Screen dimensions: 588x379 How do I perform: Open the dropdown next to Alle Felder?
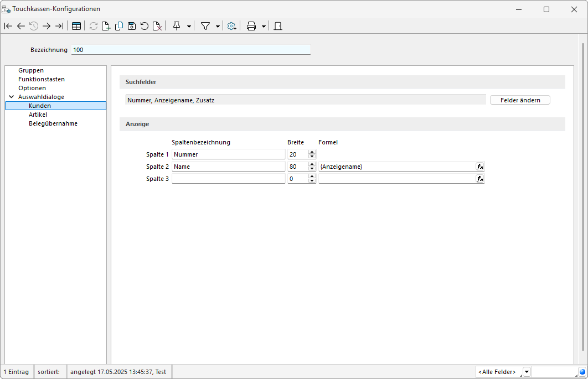527,372
